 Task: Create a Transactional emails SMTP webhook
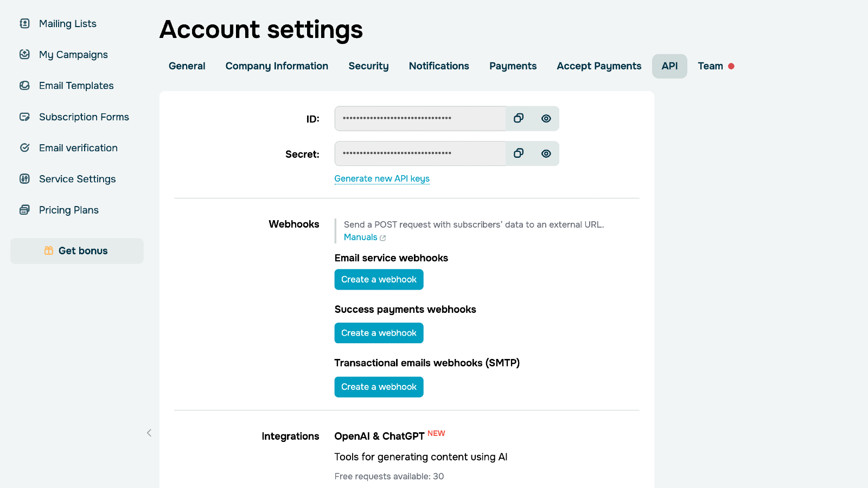coord(379,387)
